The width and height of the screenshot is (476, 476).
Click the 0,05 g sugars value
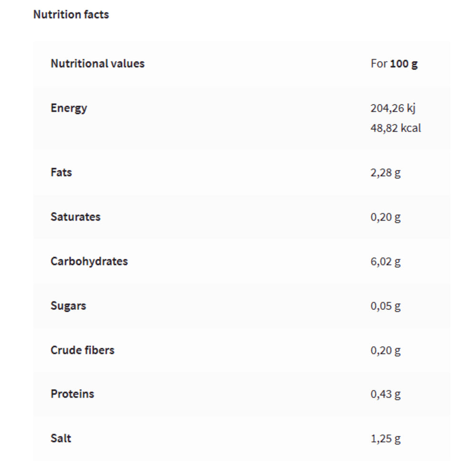pos(386,306)
